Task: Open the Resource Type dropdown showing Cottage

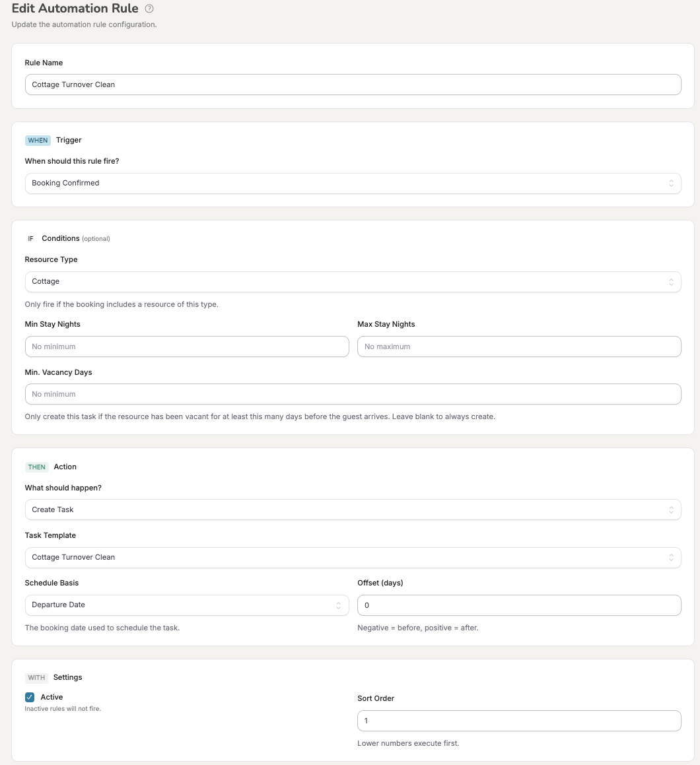Action: 353,281
